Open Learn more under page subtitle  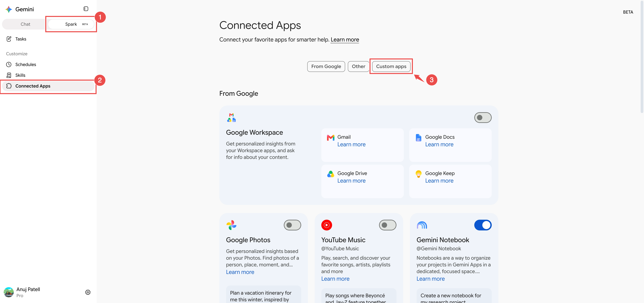click(x=345, y=40)
